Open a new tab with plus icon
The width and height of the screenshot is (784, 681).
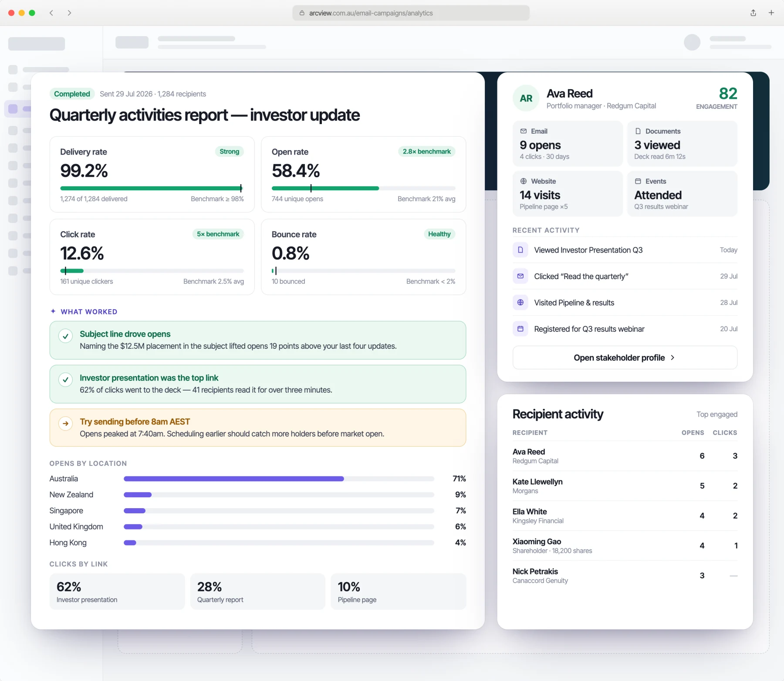click(x=771, y=13)
